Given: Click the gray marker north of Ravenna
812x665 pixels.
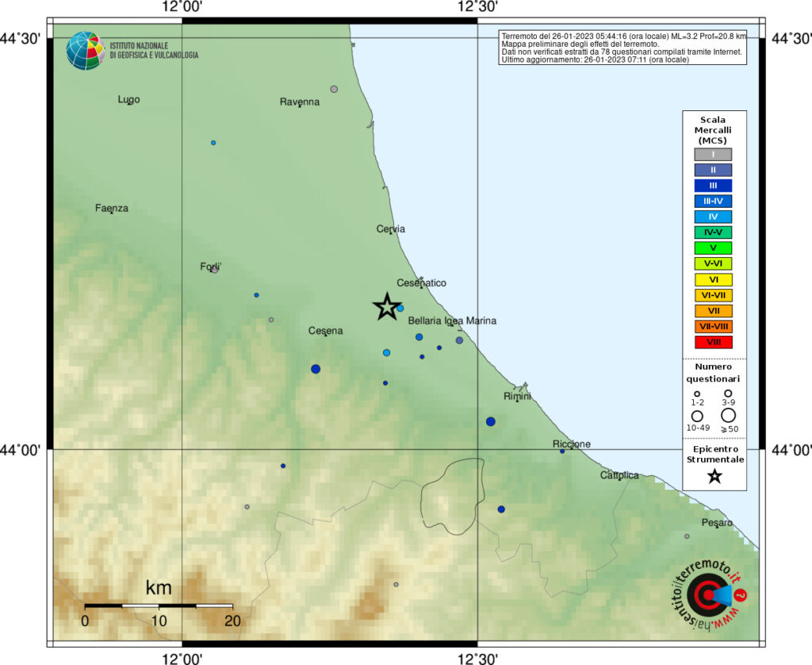Looking at the screenshot, I should (x=334, y=89).
